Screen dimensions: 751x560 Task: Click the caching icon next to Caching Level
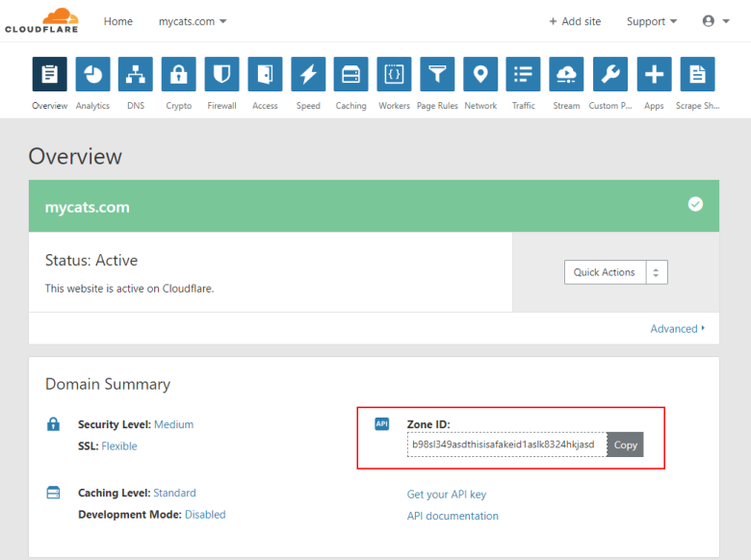click(x=53, y=493)
